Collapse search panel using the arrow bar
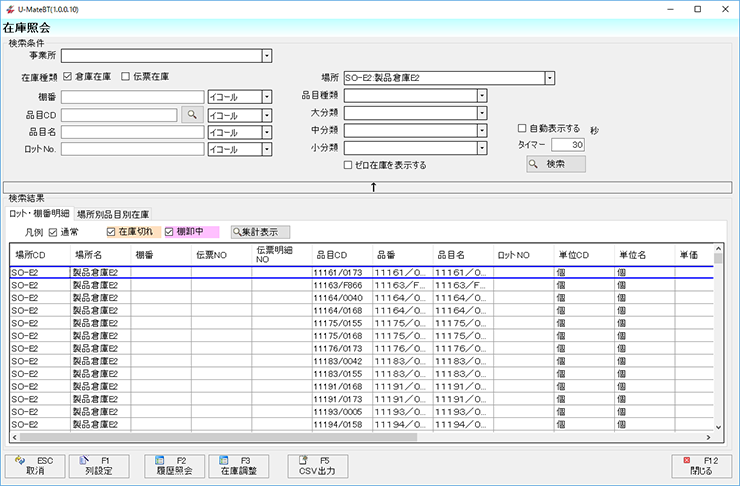This screenshot has height=486, width=740. (x=372, y=186)
